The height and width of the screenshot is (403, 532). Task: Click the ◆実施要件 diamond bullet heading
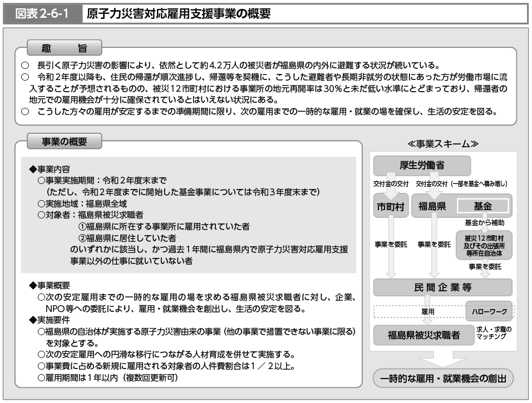click(50, 319)
